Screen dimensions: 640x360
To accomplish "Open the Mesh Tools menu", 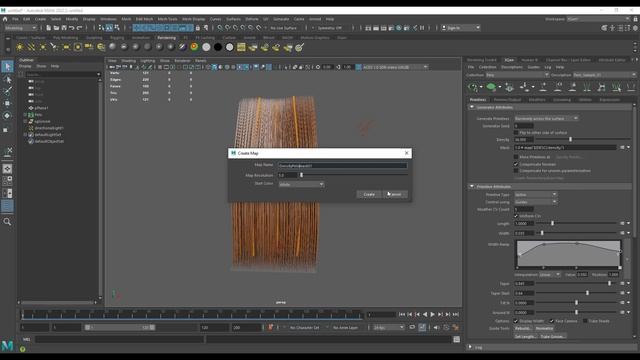I will click(168, 19).
